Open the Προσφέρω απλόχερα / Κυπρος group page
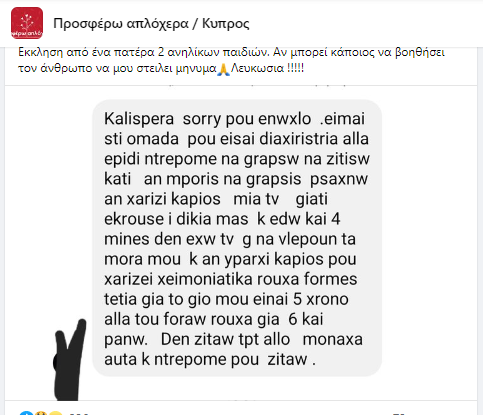 click(151, 23)
